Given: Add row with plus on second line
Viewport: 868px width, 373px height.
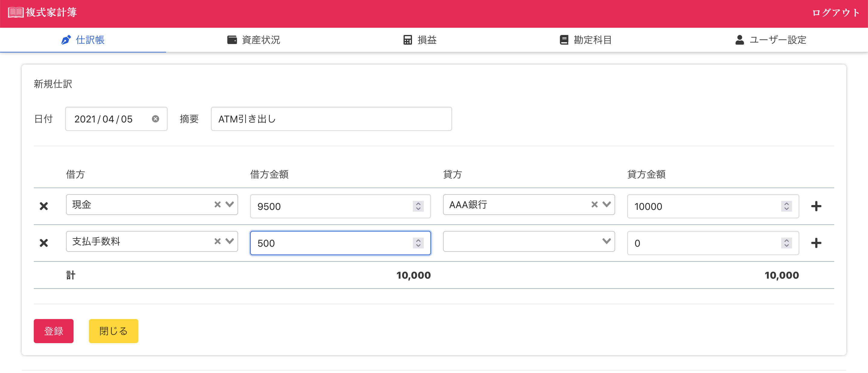Looking at the screenshot, I should [x=816, y=243].
